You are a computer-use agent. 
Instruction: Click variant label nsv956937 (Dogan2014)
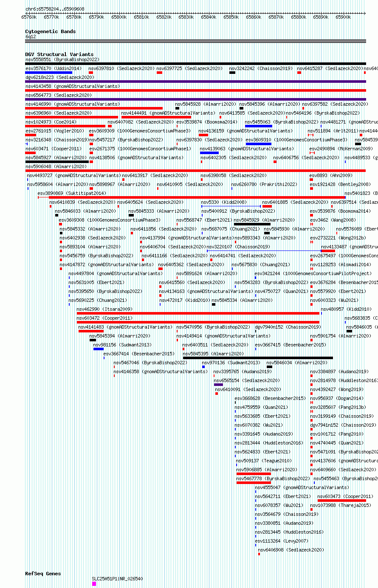337,398
